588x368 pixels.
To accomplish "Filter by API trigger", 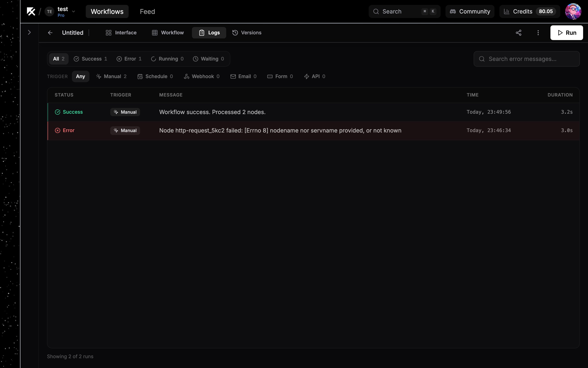I will click(315, 76).
